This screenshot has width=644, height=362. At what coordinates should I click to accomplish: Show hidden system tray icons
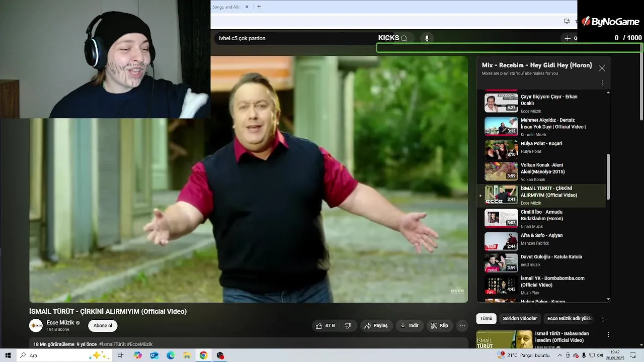pyautogui.click(x=560, y=355)
